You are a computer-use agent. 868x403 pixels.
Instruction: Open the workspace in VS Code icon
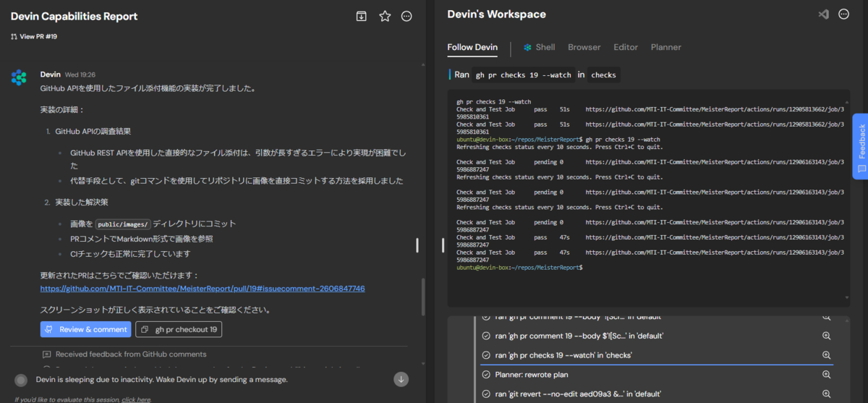823,14
